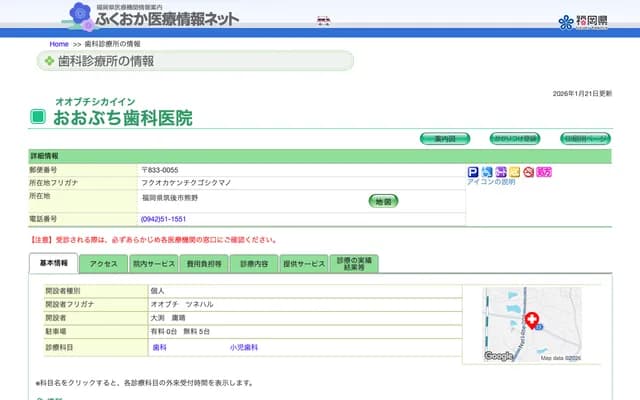Click the red cross map marker
Screen dimensions: 640x400
[531, 319]
